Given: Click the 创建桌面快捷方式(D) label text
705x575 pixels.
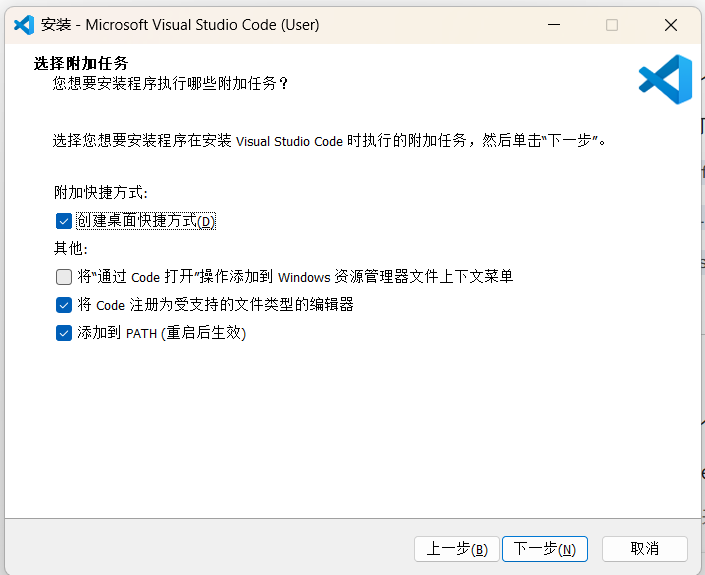Looking at the screenshot, I should (146, 221).
